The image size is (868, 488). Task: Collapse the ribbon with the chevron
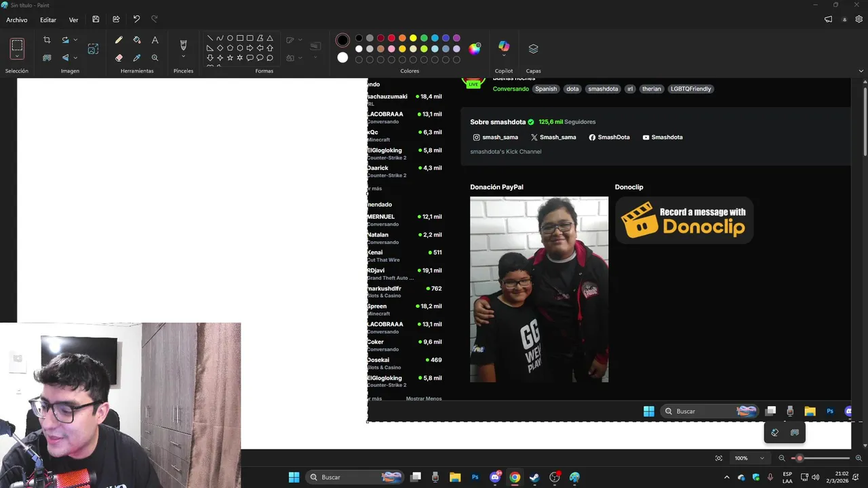(x=861, y=70)
